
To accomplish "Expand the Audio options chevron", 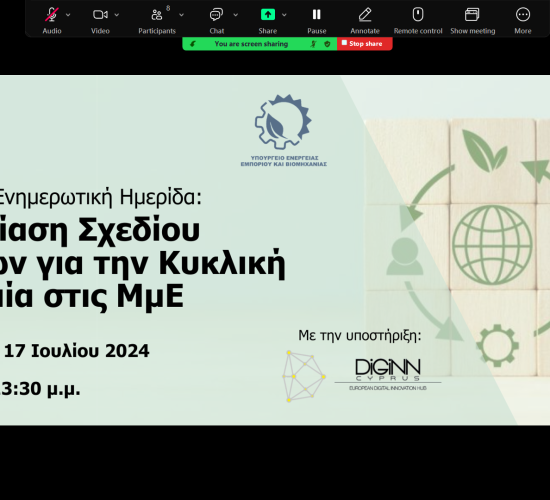I will pyautogui.click(x=68, y=15).
